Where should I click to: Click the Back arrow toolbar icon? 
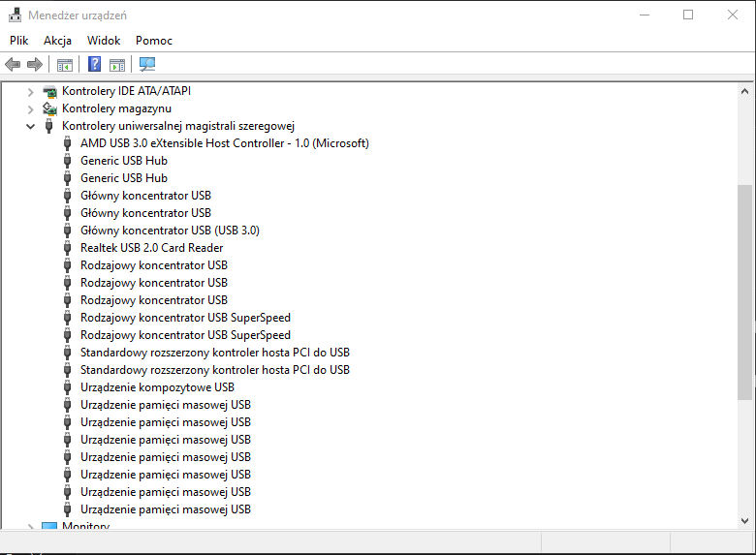click(13, 64)
